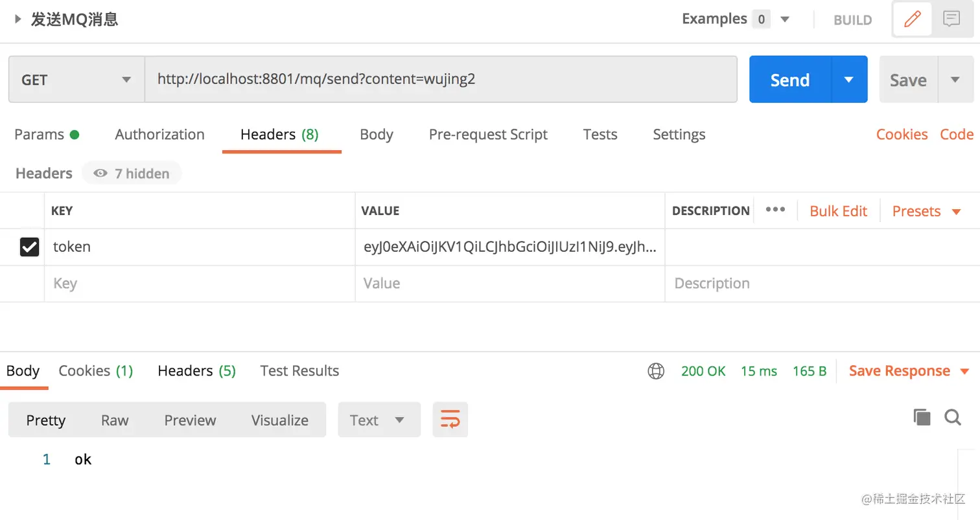Open the Save button dropdown arrow
This screenshot has height=520, width=980.
pyautogui.click(x=955, y=80)
